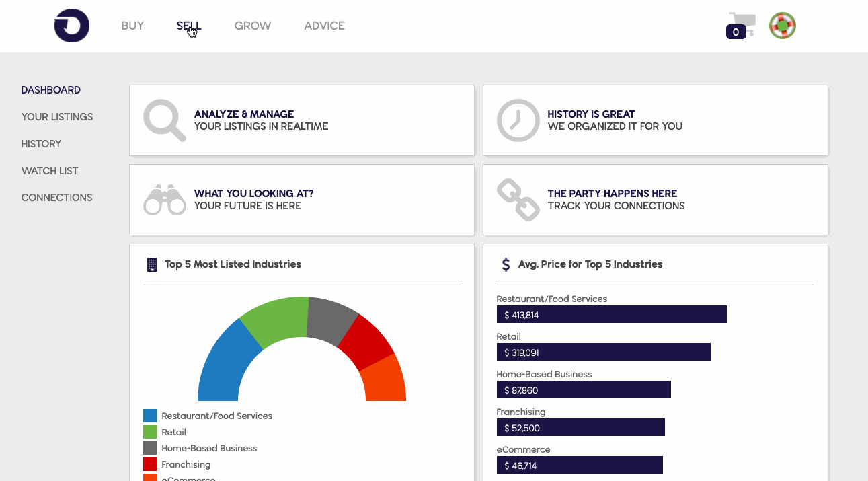This screenshot has height=481, width=868.
Task: Click Restaurant/Food Services label above price bar
Action: 552,299
